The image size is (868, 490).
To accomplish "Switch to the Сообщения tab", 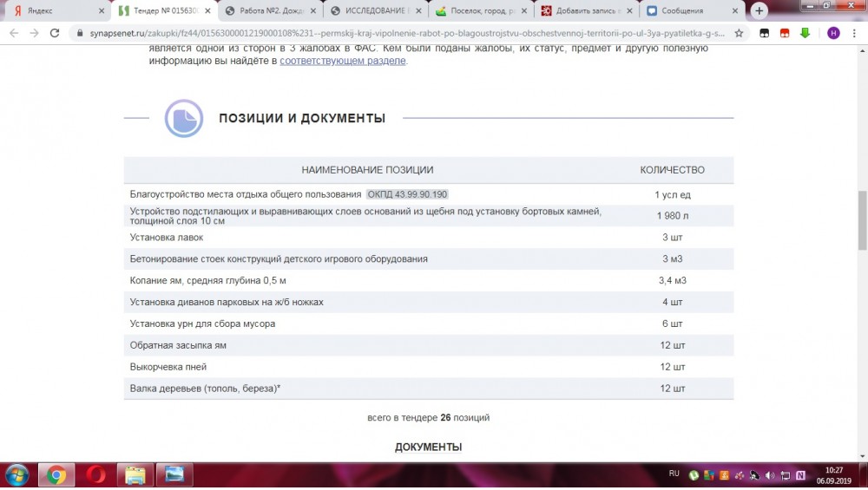I will (x=686, y=10).
